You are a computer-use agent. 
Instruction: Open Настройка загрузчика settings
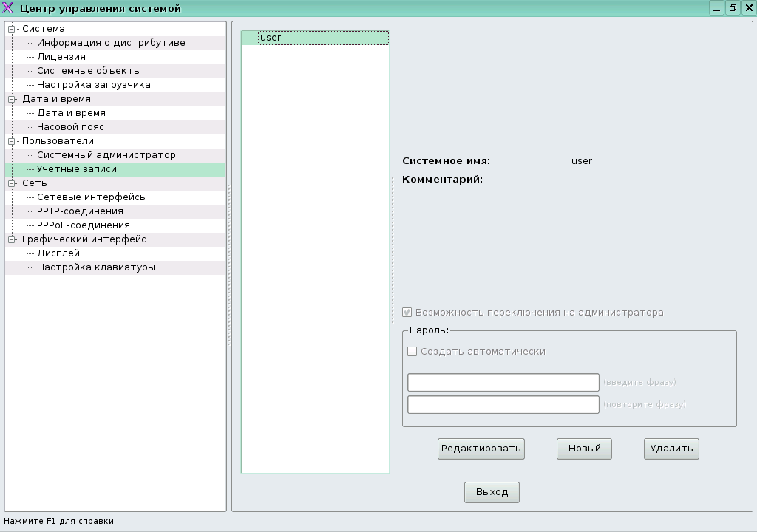point(96,84)
